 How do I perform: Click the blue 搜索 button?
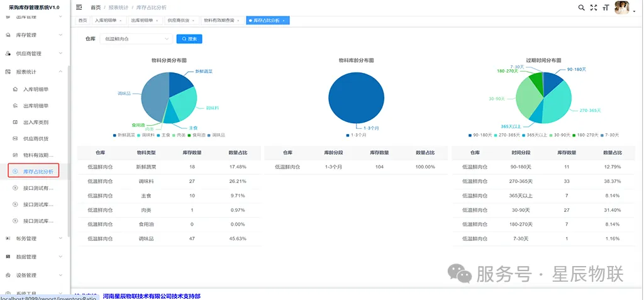(x=189, y=39)
